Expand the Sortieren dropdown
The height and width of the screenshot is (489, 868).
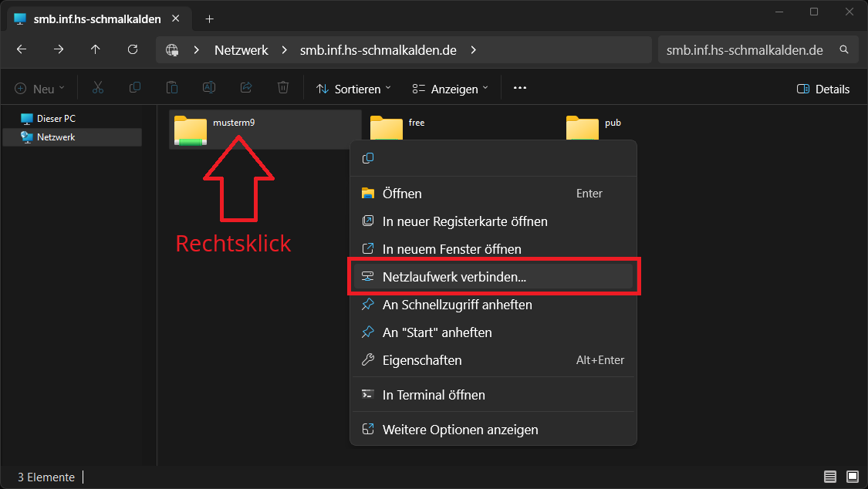point(354,89)
